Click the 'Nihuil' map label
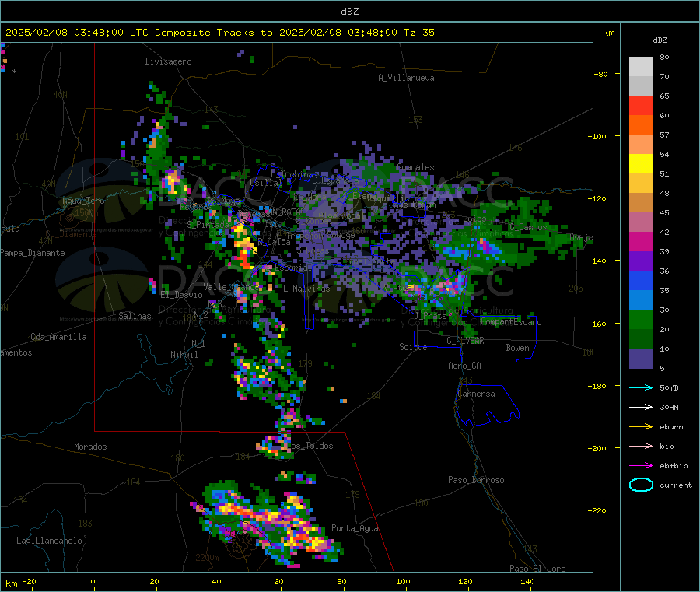This screenshot has width=700, height=592. [184, 355]
